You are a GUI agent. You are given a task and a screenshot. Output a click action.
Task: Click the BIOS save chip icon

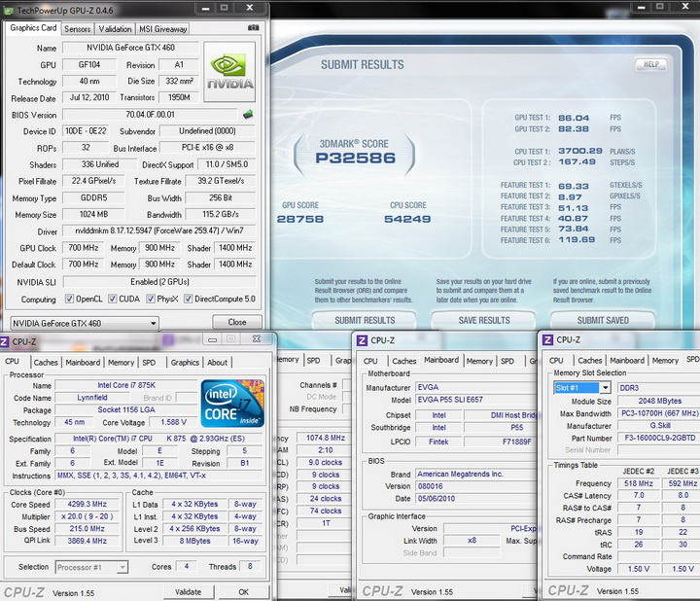(x=248, y=115)
